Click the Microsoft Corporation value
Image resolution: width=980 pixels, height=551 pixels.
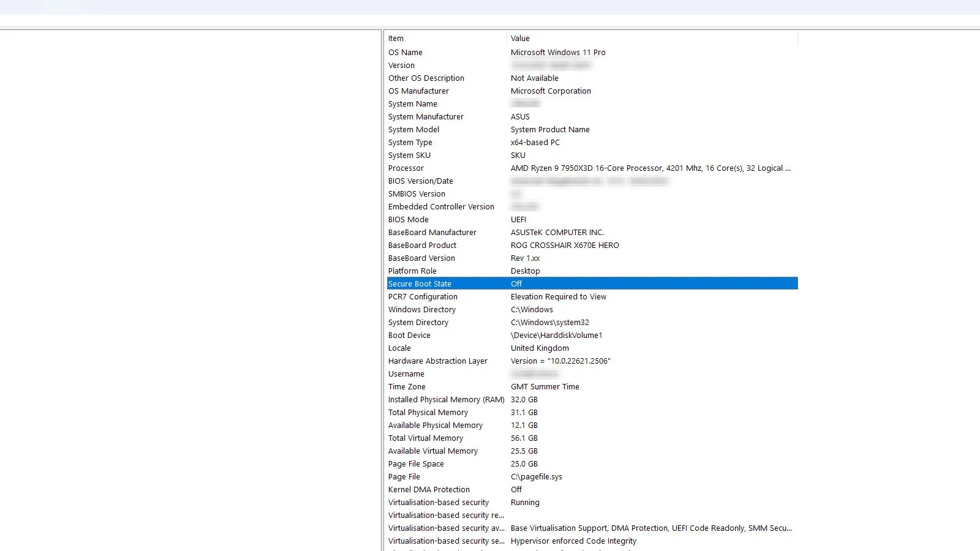point(551,91)
